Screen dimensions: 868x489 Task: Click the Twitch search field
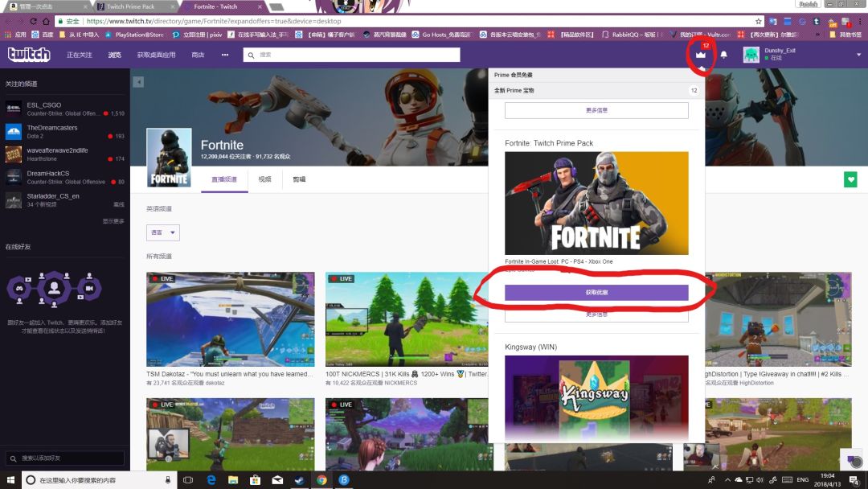pyautogui.click(x=351, y=55)
